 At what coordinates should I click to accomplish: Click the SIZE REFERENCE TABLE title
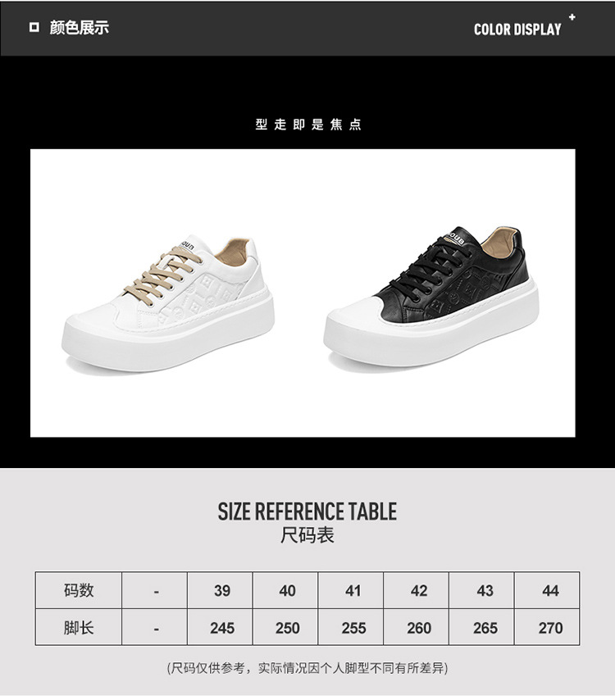pyautogui.click(x=307, y=511)
